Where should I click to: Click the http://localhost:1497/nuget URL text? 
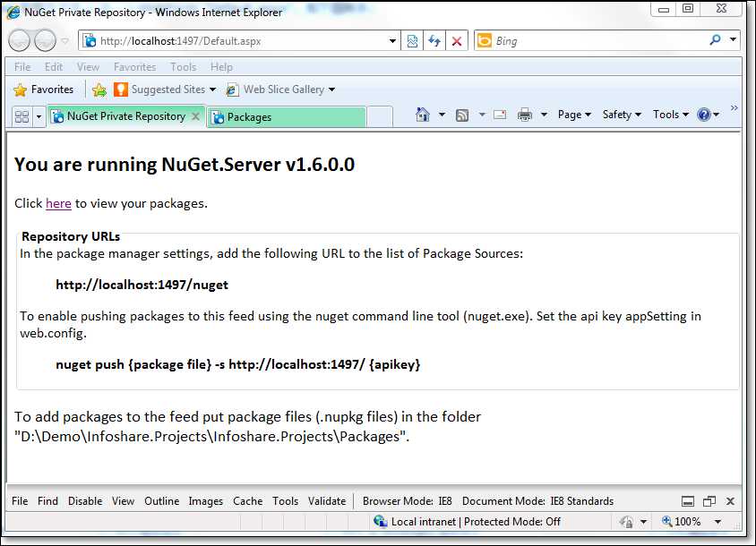pyautogui.click(x=142, y=285)
